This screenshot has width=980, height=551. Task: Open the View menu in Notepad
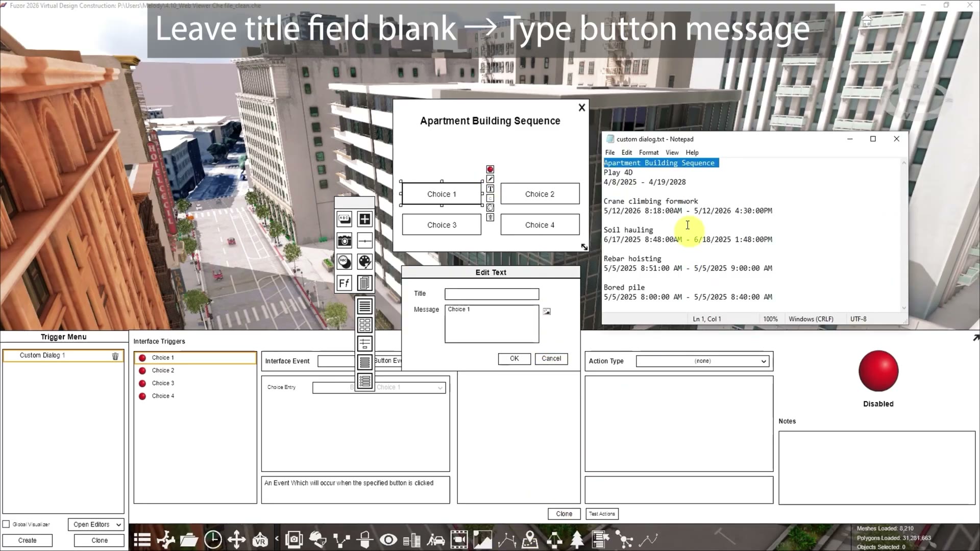[672, 153]
